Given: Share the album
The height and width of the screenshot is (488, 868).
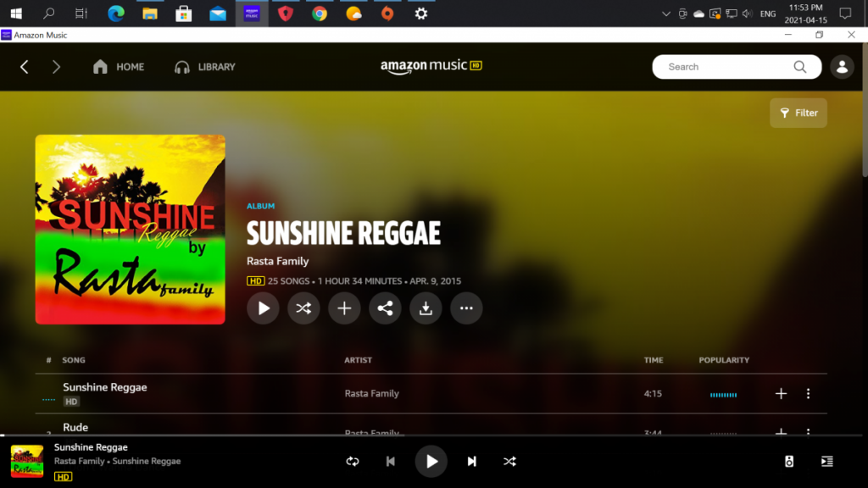Looking at the screenshot, I should (385, 308).
